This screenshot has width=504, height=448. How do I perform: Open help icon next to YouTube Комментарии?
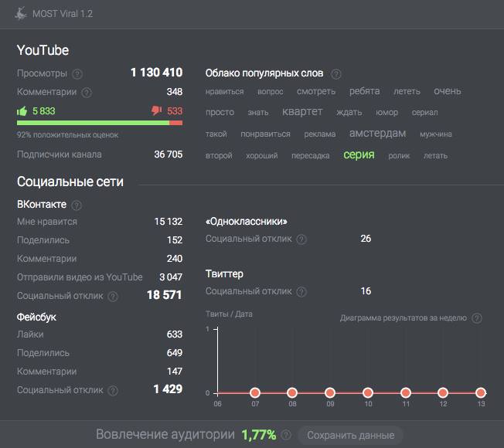(x=87, y=93)
